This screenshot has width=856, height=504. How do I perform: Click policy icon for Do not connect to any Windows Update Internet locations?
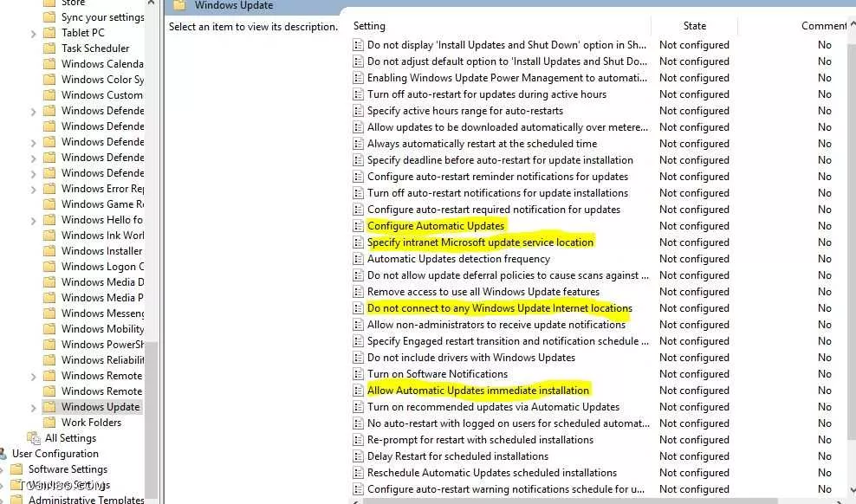point(358,308)
